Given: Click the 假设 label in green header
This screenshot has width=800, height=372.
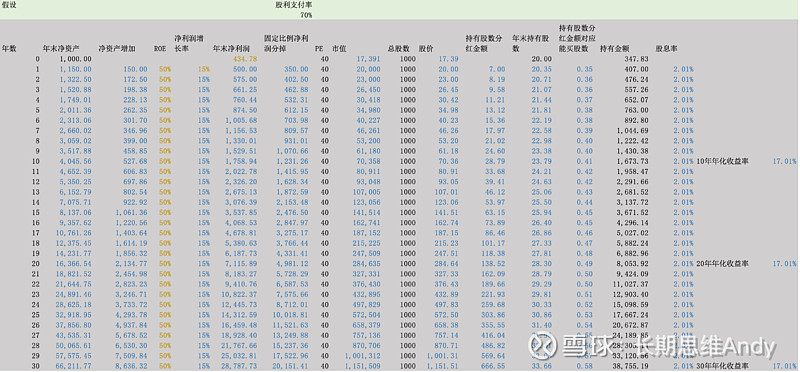Looking at the screenshot, I should coord(9,4).
